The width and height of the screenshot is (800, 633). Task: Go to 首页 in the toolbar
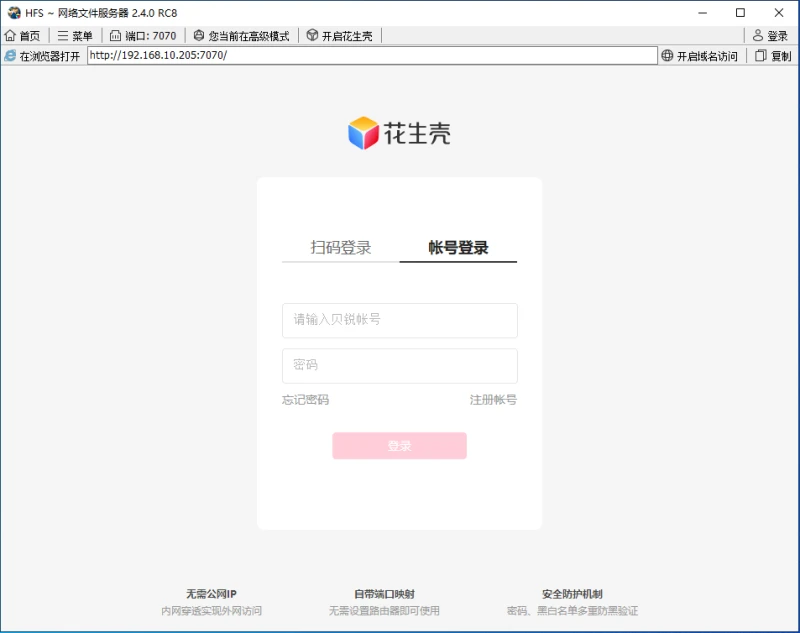(x=22, y=36)
